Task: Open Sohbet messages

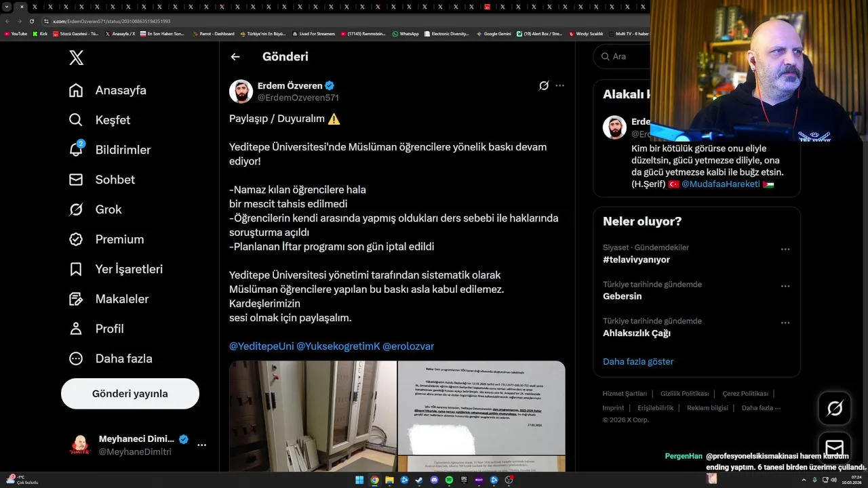Action: tap(102, 180)
